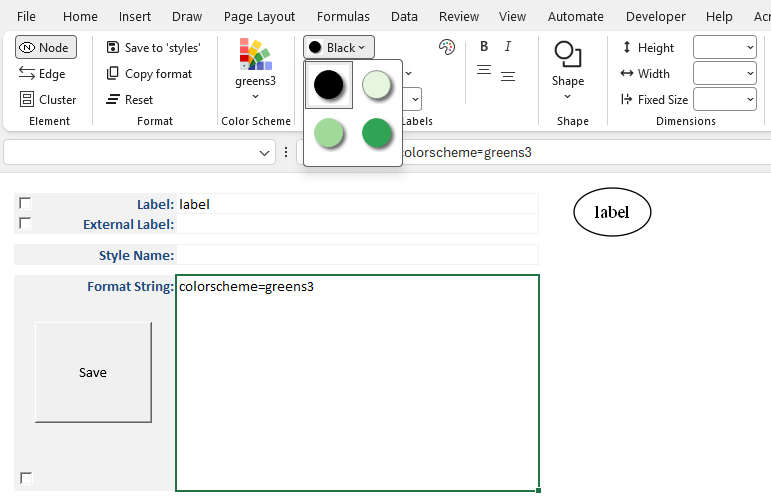Click the Save button
Image resolution: width=771 pixels, height=503 pixels.
pos(93,372)
